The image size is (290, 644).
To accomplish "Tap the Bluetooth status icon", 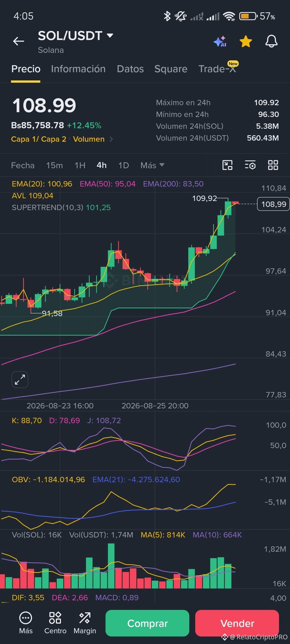I will coord(167,16).
